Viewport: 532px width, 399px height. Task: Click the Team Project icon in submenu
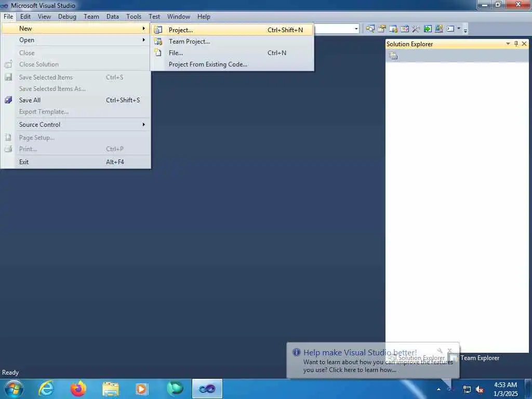point(158,42)
